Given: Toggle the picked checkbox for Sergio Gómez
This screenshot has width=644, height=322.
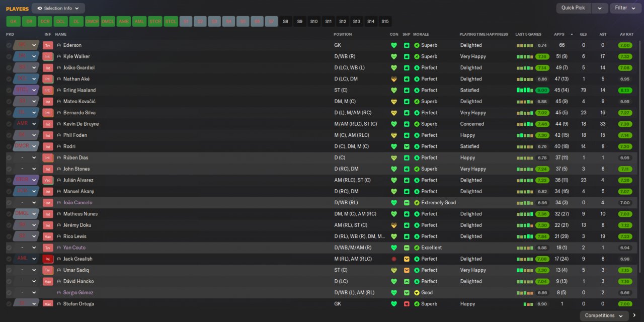Looking at the screenshot, I should click(x=9, y=293).
